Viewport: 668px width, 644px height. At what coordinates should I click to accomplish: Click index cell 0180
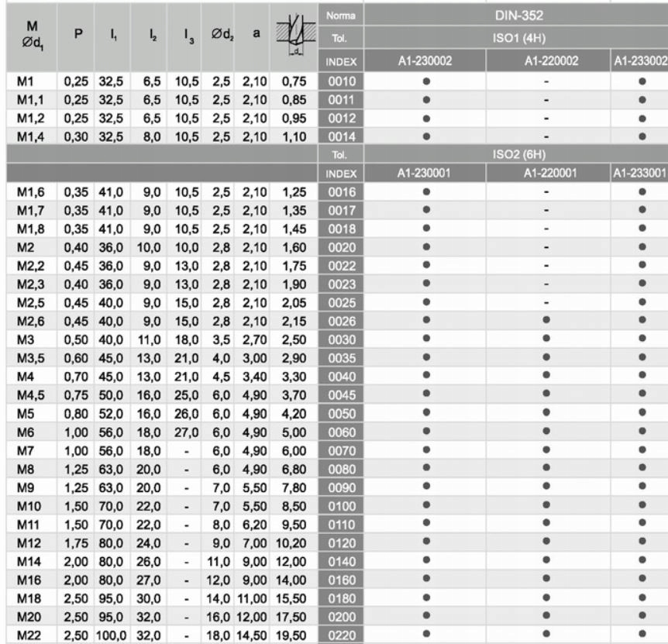point(341,598)
